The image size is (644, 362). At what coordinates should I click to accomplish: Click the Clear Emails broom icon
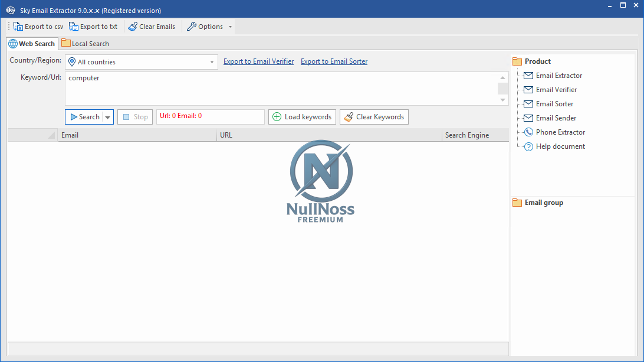pyautogui.click(x=134, y=26)
